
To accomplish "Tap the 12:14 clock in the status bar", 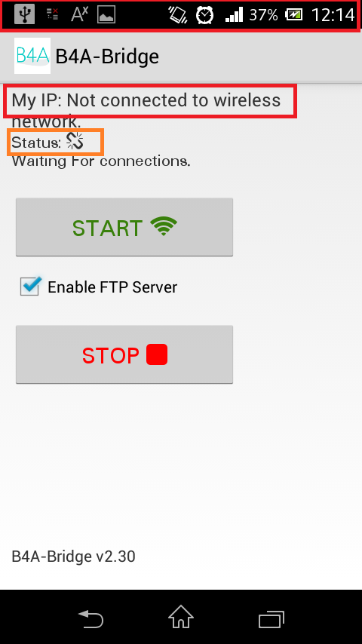I will (x=333, y=15).
